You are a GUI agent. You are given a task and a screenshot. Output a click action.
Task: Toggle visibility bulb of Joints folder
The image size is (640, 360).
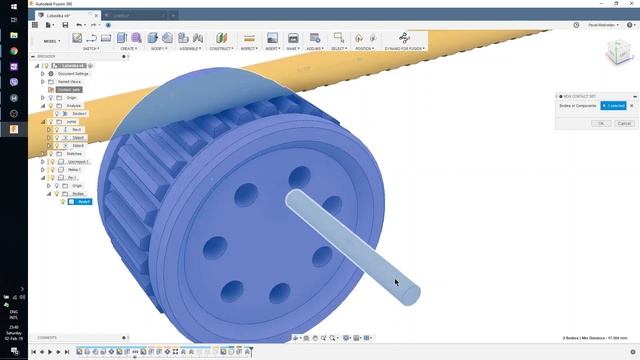coord(51,122)
